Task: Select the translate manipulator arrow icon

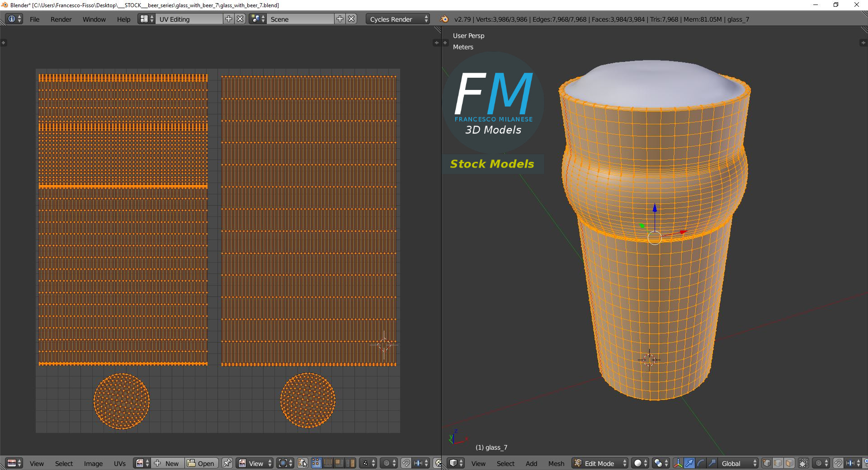Action: 689,463
